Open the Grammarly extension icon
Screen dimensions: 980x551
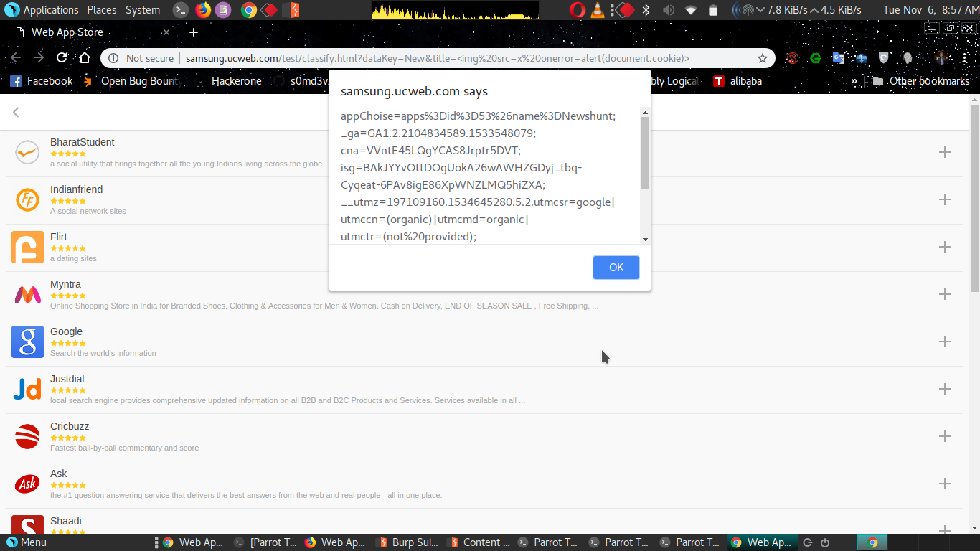click(816, 58)
